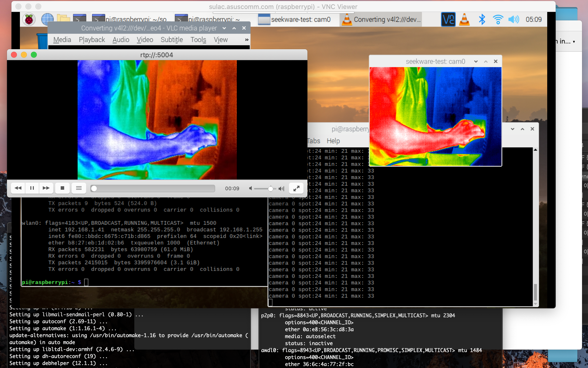Click 'Setting up dh-autoreconf (19)' line
The height and width of the screenshot is (368, 588).
(x=58, y=356)
